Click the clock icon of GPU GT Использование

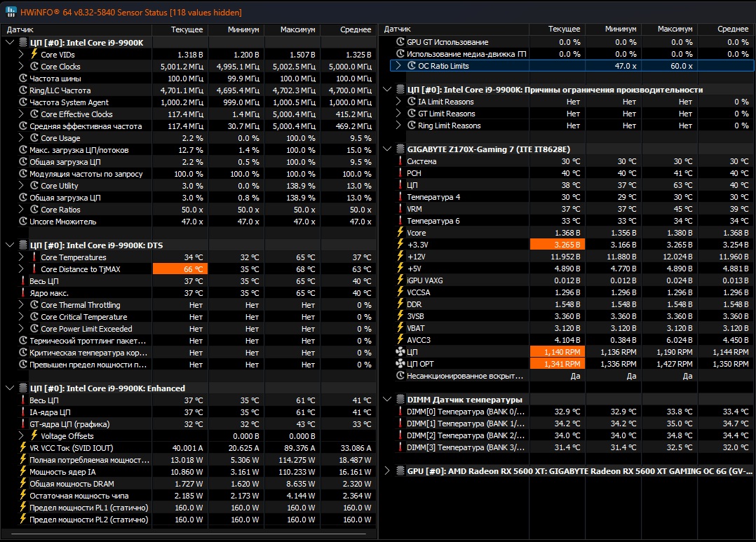point(400,42)
